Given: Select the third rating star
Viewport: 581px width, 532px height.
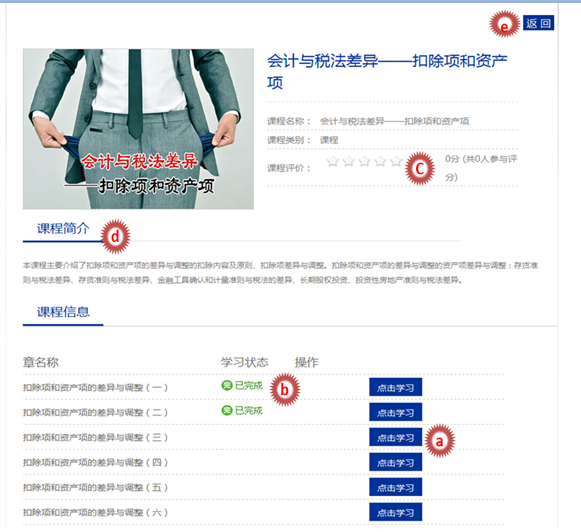Looking at the screenshot, I should (365, 161).
